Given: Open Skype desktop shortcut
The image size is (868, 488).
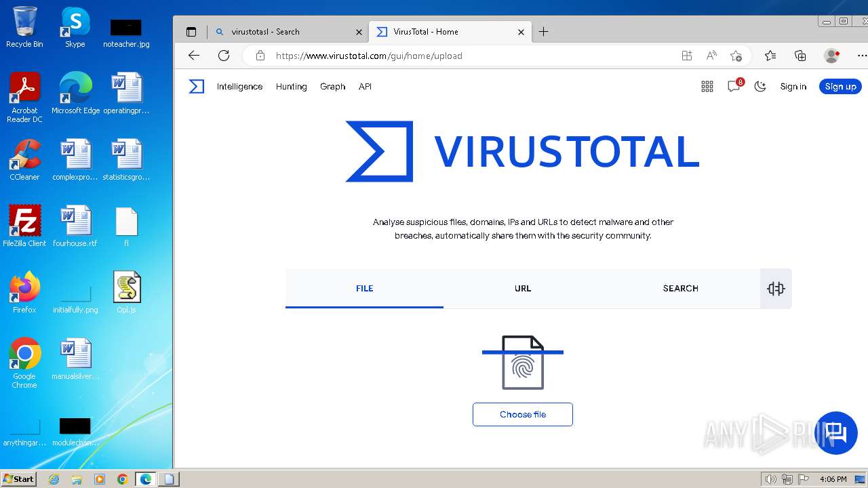Looking at the screenshot, I should (x=75, y=27).
